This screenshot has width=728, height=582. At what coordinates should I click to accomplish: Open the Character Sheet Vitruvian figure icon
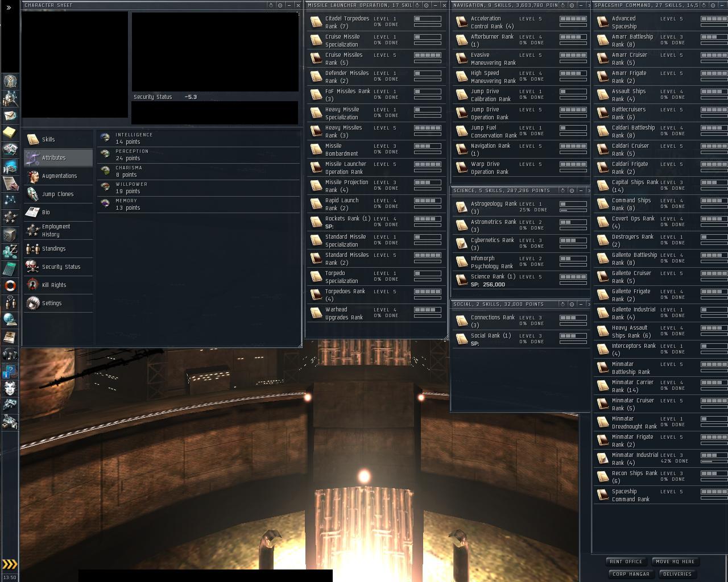(10, 81)
